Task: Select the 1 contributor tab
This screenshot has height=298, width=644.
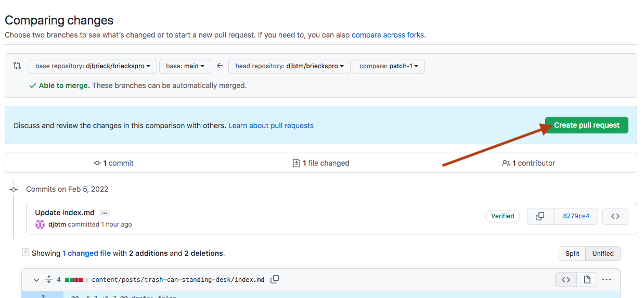Action: (529, 163)
